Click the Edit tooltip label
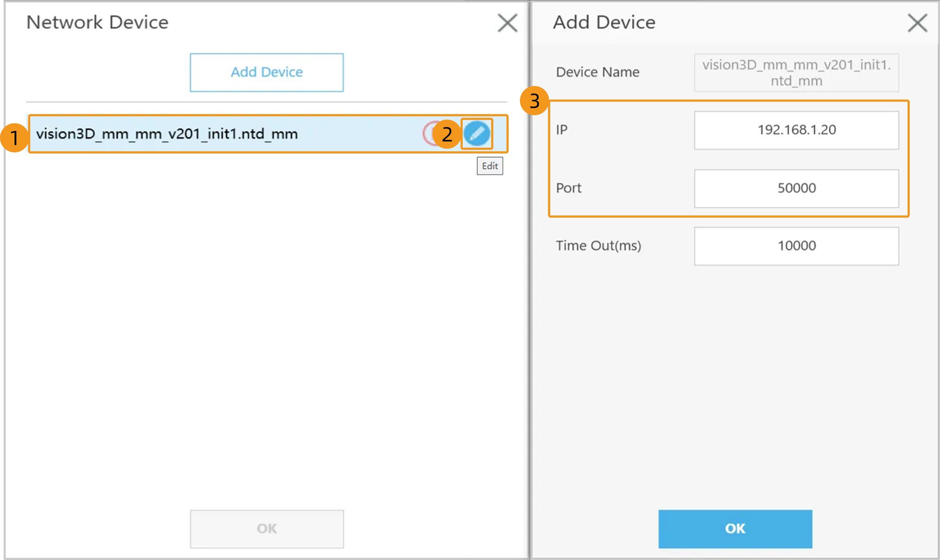940x560 pixels. 489,166
